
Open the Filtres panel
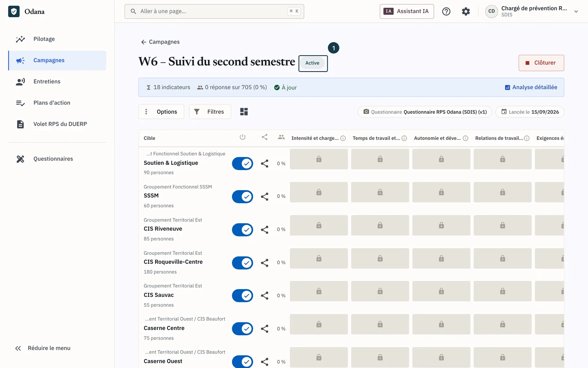210,112
